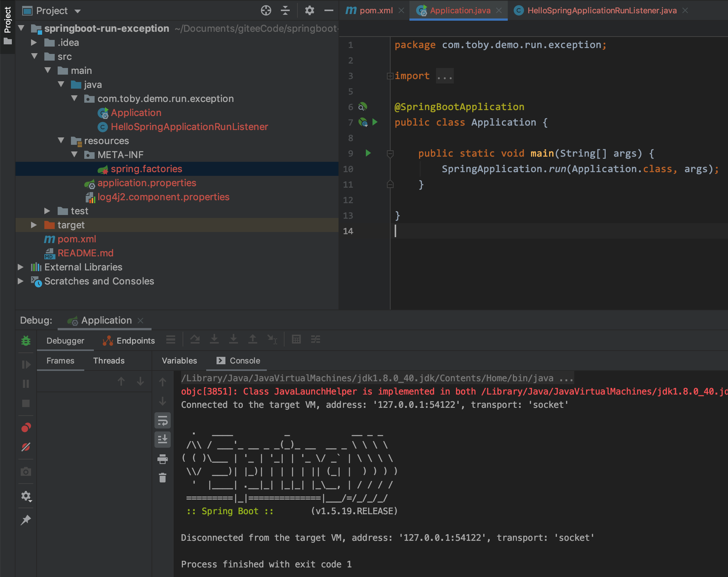Click Trace Current Stream Chain icon
728x577 pixels.
pyautogui.click(x=316, y=339)
